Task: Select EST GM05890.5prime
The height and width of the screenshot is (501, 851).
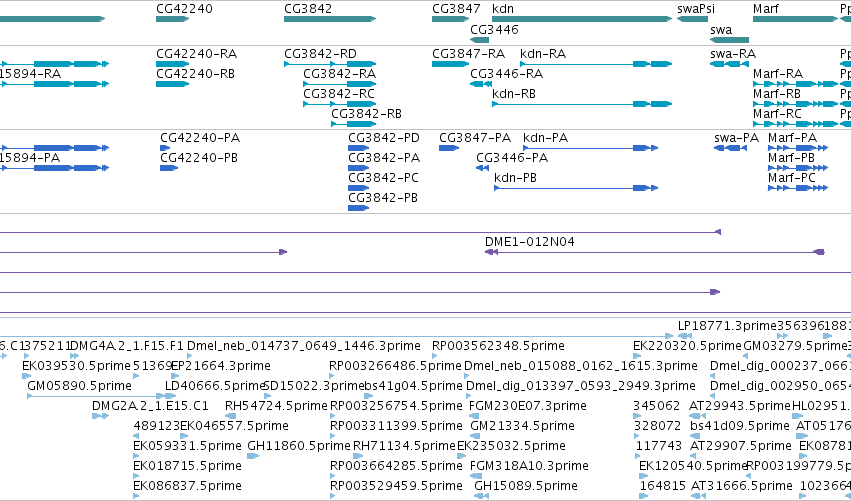Action: click(79, 386)
